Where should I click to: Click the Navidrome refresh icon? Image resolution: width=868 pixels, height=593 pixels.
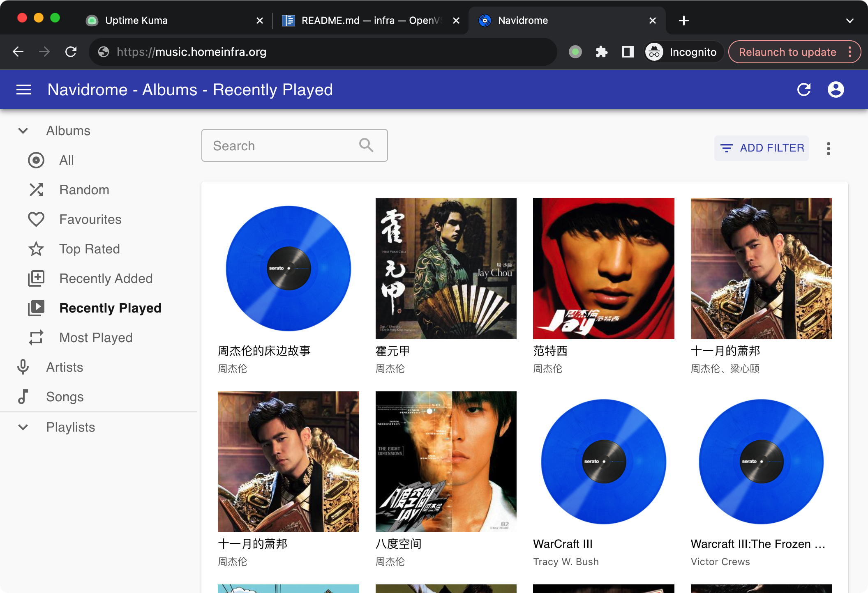click(804, 90)
